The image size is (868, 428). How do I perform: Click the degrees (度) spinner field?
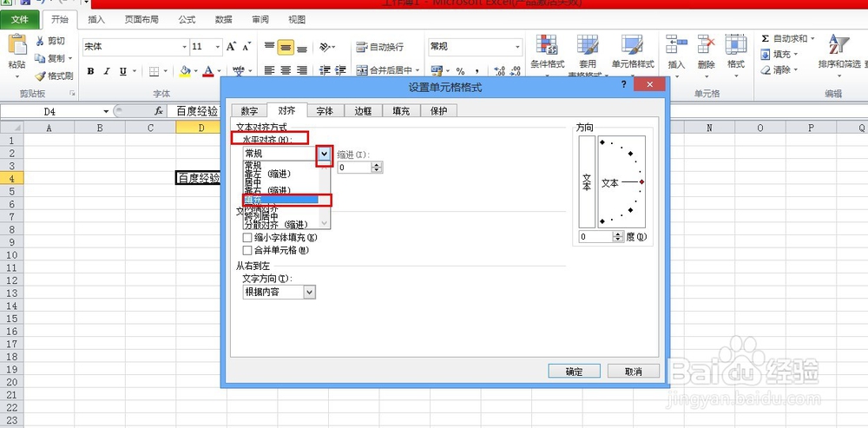(595, 237)
